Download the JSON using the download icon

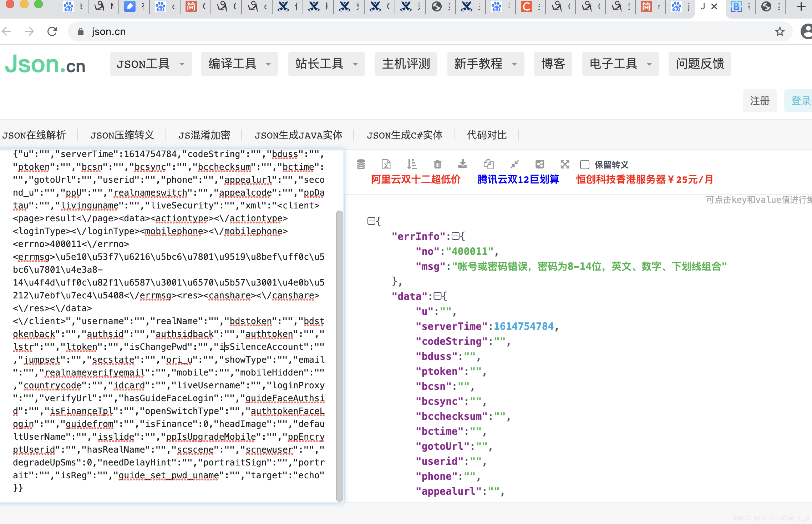click(x=463, y=164)
